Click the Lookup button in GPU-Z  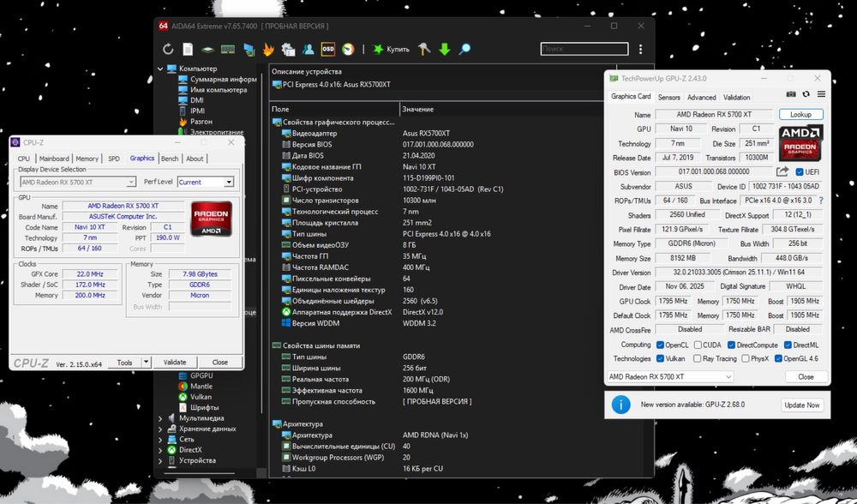pos(800,114)
